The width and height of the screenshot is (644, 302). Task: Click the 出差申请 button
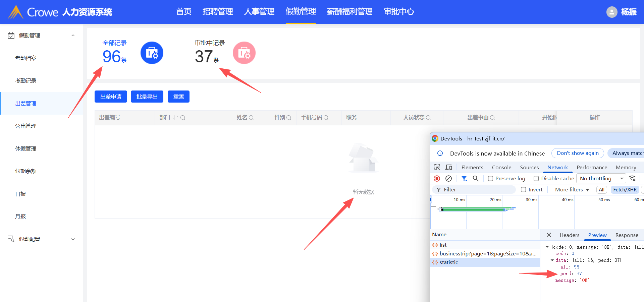(111, 97)
